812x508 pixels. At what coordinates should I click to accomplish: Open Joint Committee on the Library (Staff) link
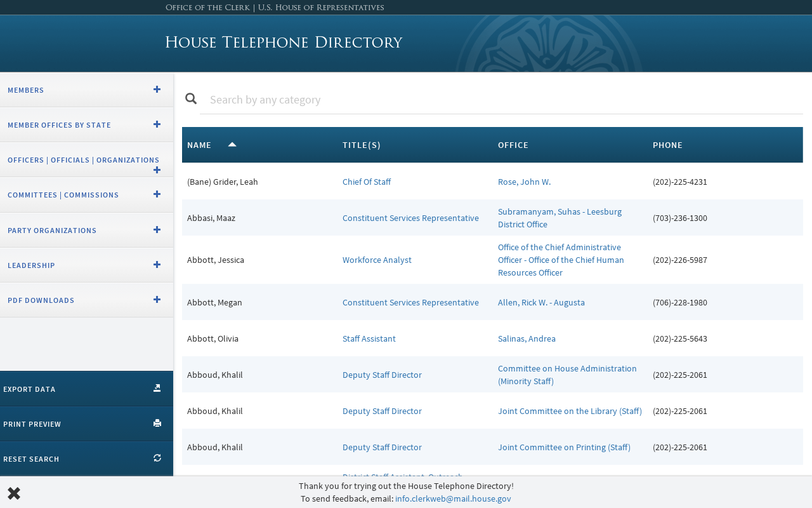coord(570,411)
